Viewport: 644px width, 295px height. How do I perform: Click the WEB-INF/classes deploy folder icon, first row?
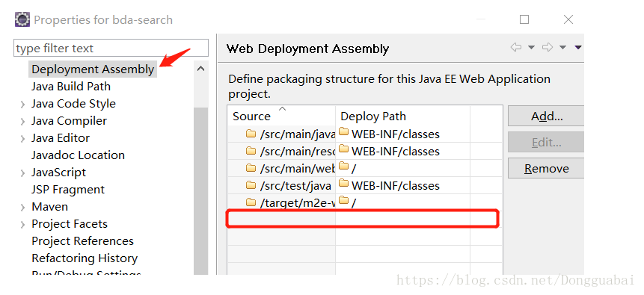coord(344,132)
